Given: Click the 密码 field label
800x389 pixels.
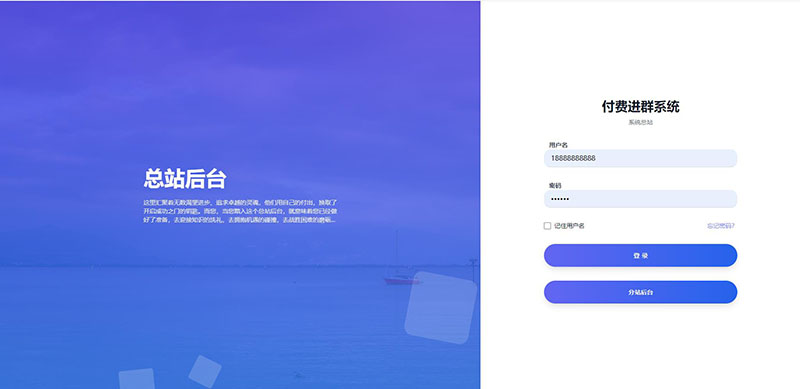Looking at the screenshot, I should 555,185.
